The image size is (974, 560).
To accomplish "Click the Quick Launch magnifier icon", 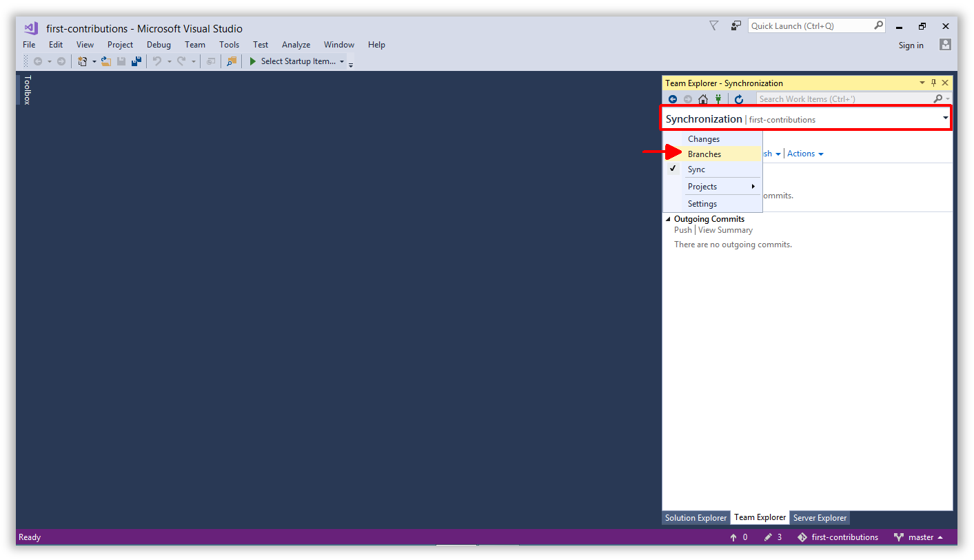I will (x=878, y=25).
